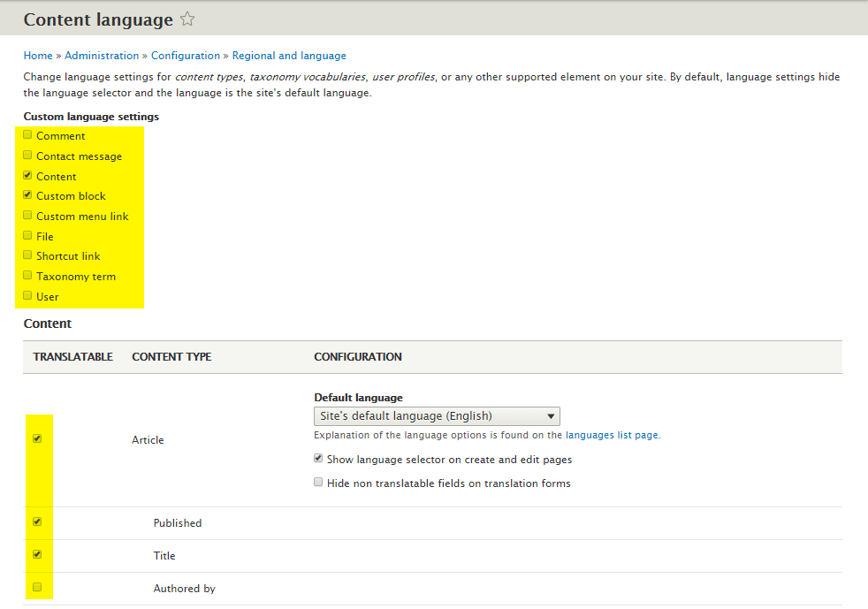
Task: Enable the Comment checkbox
Action: click(28, 135)
